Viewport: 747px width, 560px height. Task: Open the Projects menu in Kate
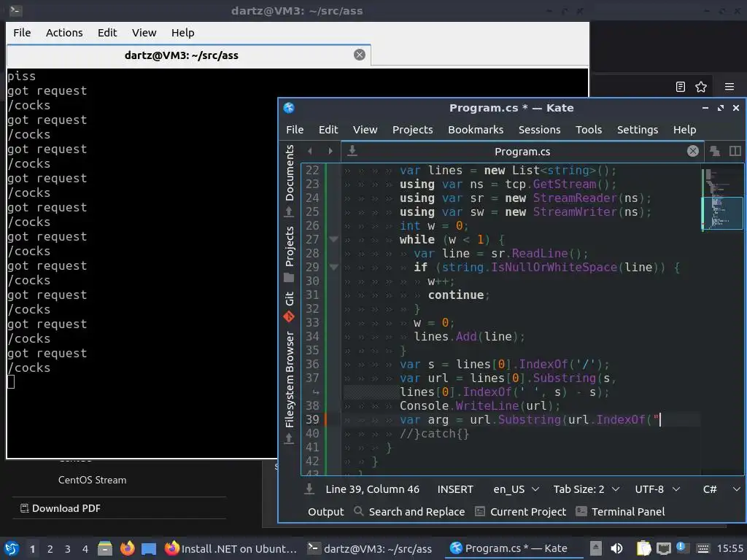[x=413, y=130]
